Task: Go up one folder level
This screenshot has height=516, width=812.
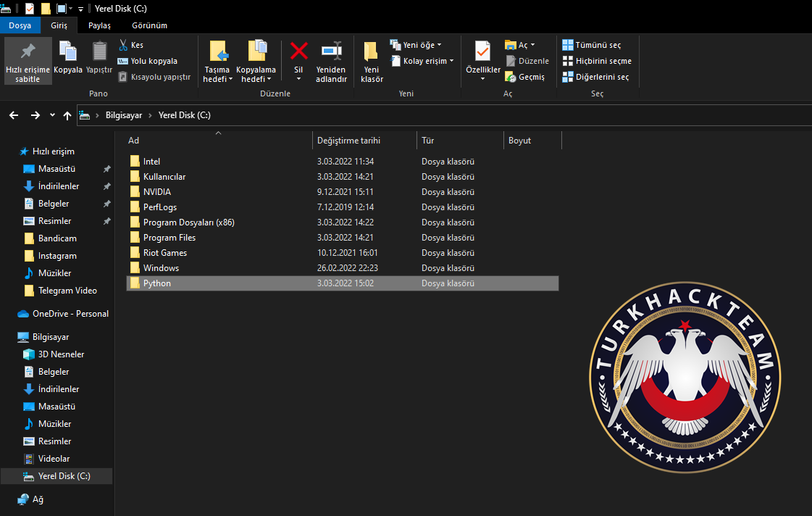Action: [67, 115]
